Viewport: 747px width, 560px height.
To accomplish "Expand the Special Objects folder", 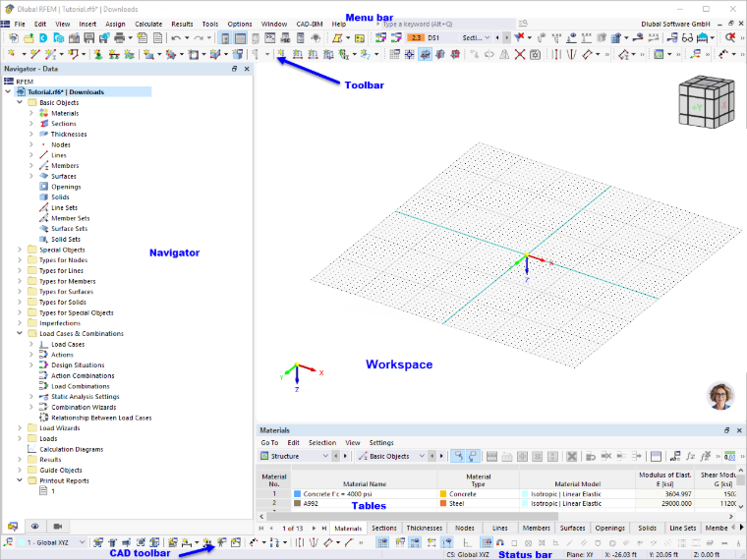I will (x=20, y=250).
